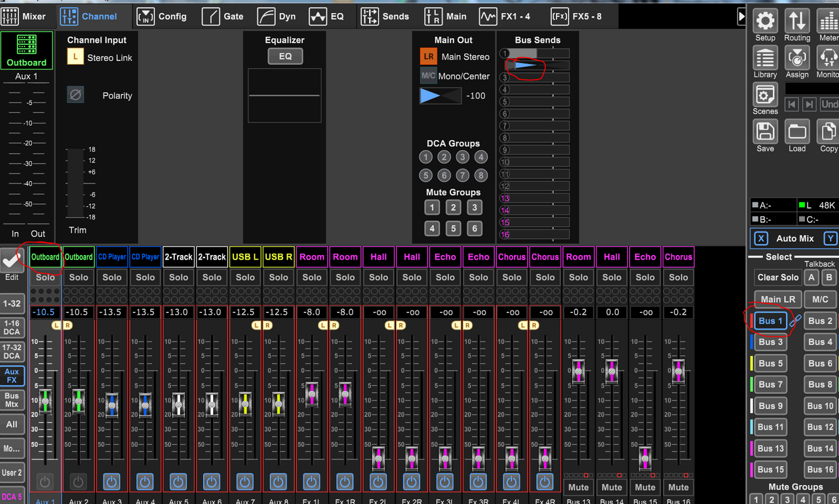Click the power mute icon on Fx 3L
Viewport: 839px width, 504px height.
(x=445, y=482)
